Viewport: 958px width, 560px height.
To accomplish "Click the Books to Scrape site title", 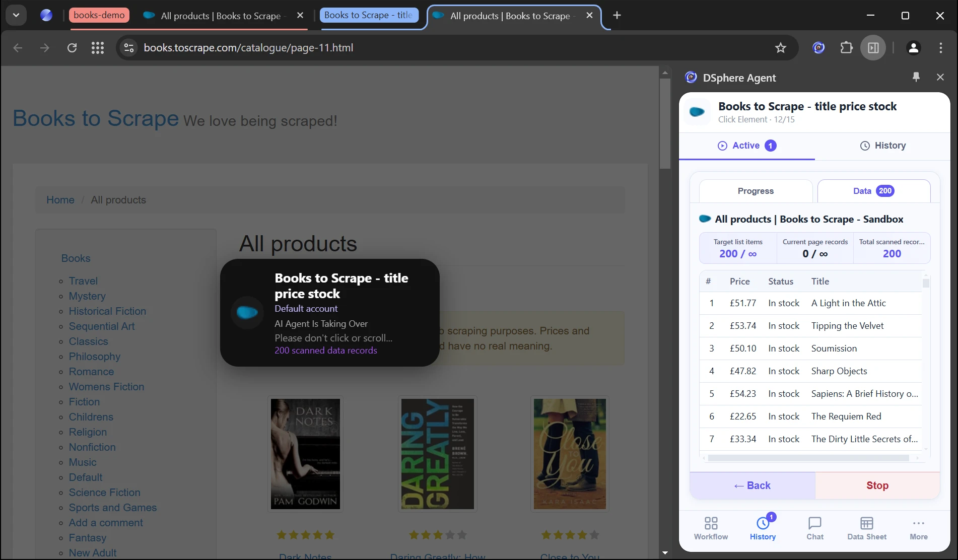I will (x=96, y=118).
